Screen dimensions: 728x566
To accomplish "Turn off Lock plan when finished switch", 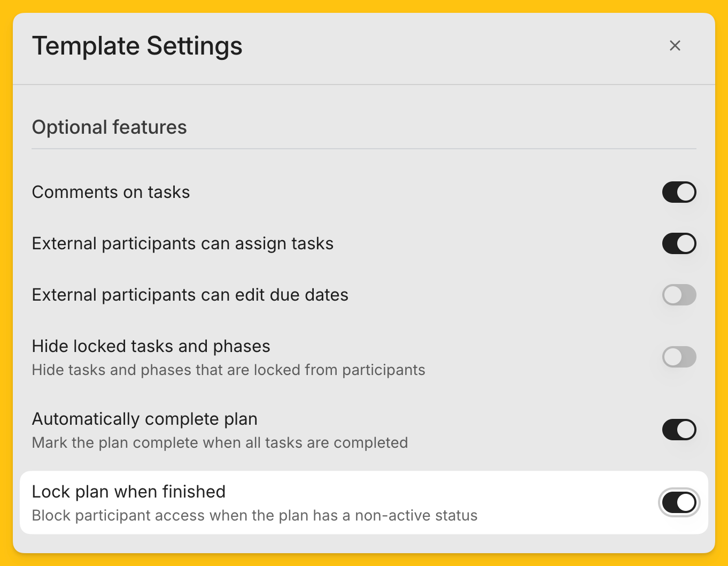I will pyautogui.click(x=679, y=502).
